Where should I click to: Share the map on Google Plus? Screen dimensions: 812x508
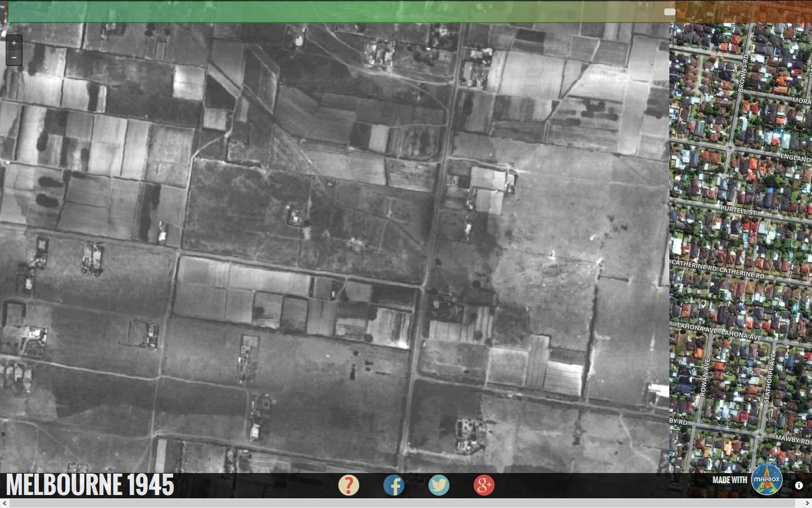[x=484, y=485]
